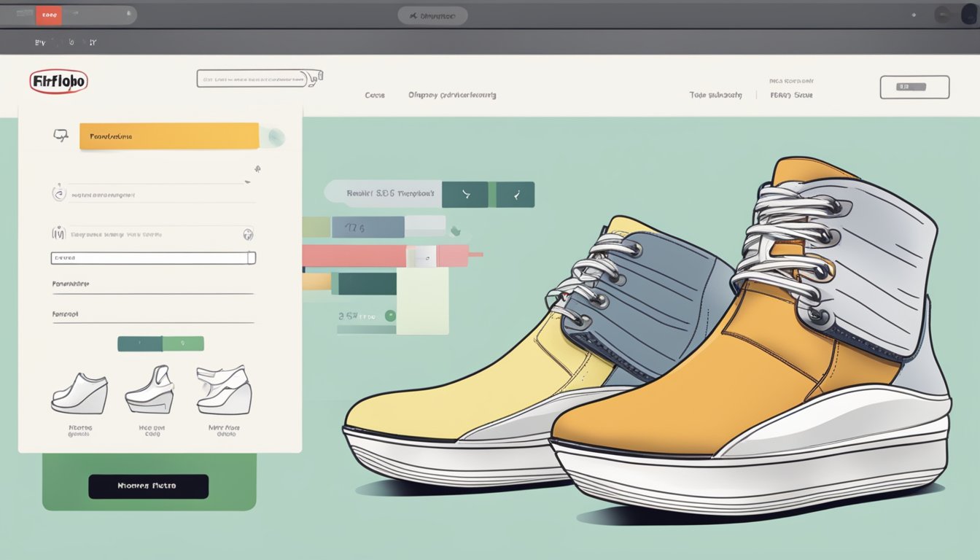Click the chat bubble icon beside the yellow bar
980x560 pixels.
click(x=61, y=136)
